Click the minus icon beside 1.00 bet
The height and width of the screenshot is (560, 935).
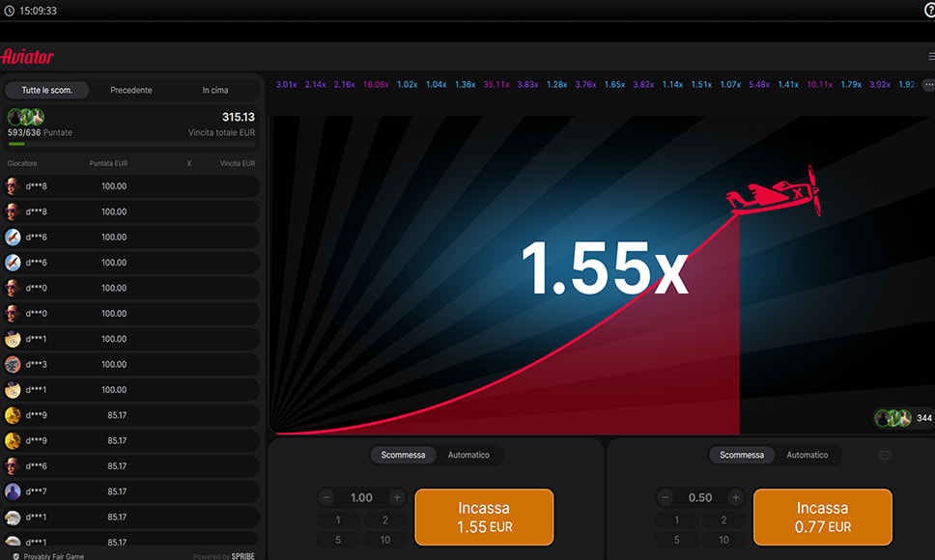tap(326, 497)
